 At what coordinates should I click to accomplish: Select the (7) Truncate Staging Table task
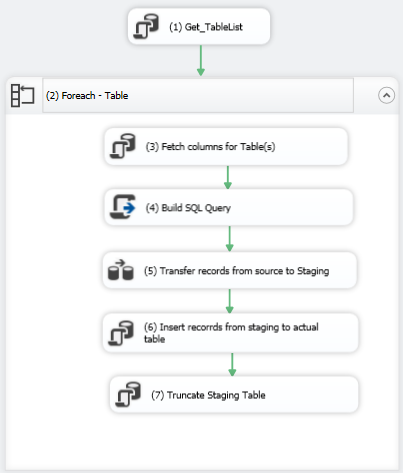click(234, 395)
